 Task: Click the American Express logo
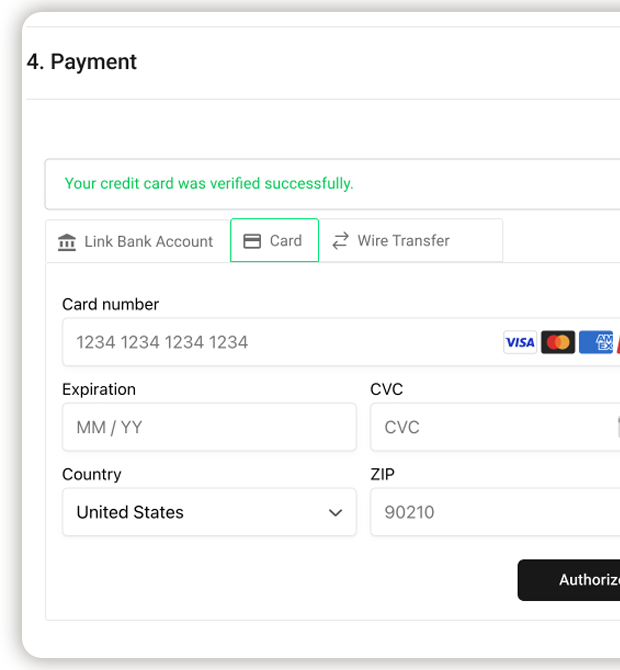click(x=597, y=343)
